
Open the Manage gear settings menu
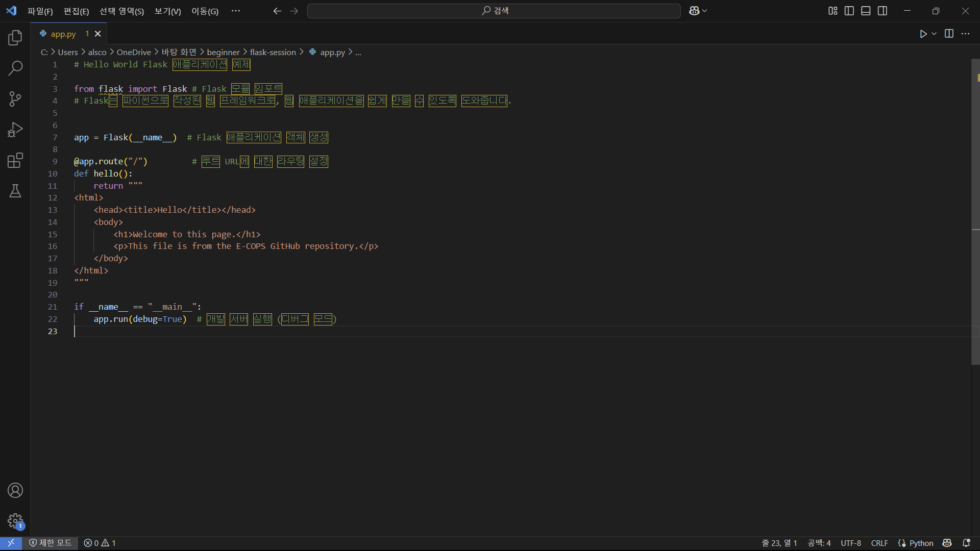pos(15,521)
